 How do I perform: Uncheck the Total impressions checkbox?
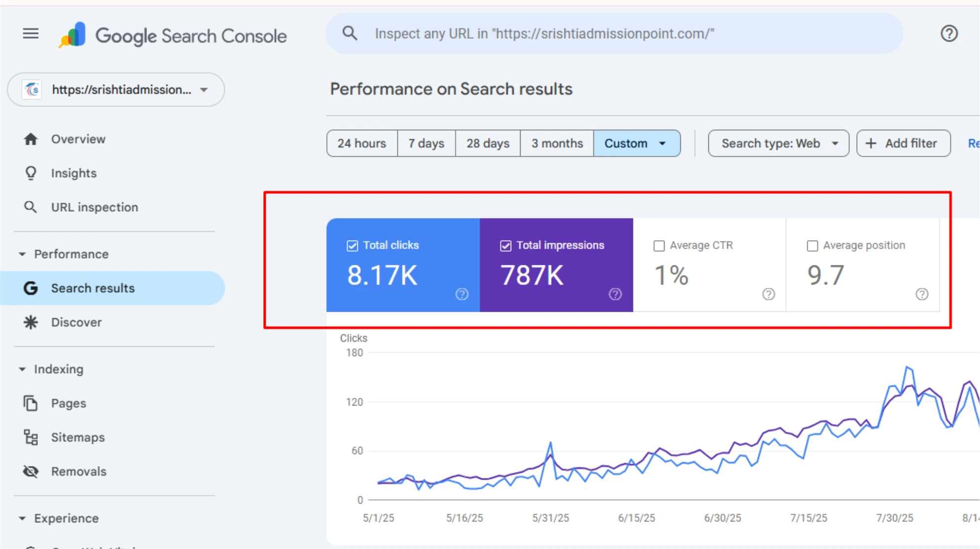505,246
